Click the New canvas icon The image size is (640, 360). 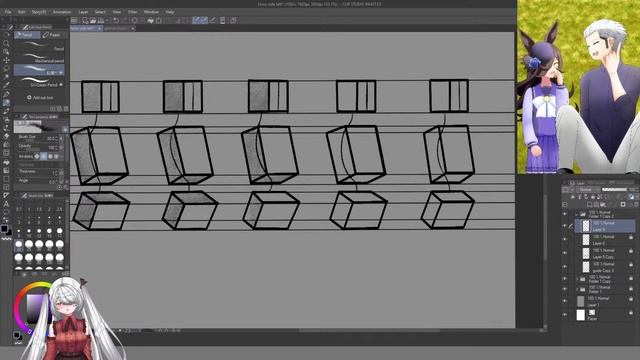(85, 20)
